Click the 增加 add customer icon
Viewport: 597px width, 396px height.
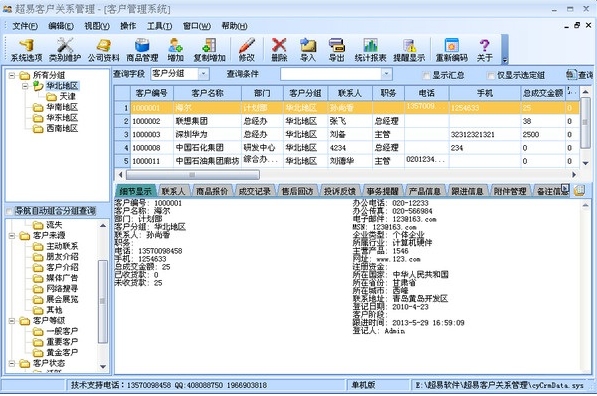[176, 50]
